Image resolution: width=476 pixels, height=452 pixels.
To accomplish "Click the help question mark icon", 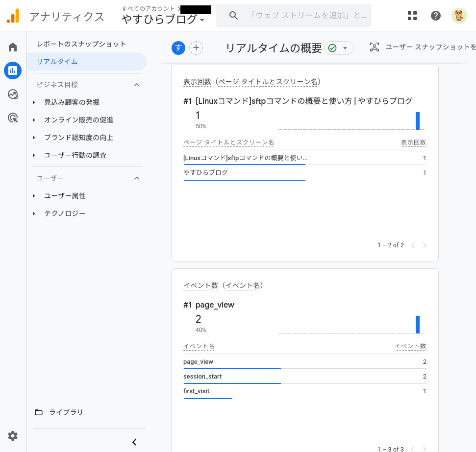I will pyautogui.click(x=436, y=16).
